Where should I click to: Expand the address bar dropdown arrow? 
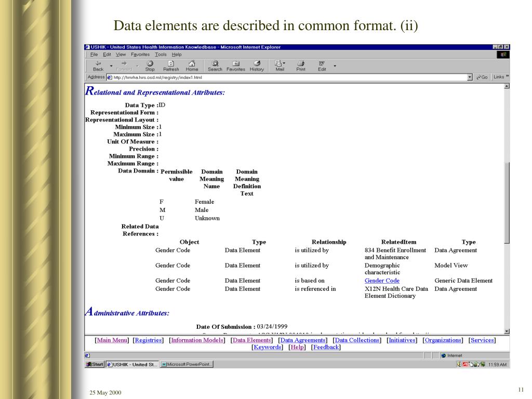click(470, 77)
